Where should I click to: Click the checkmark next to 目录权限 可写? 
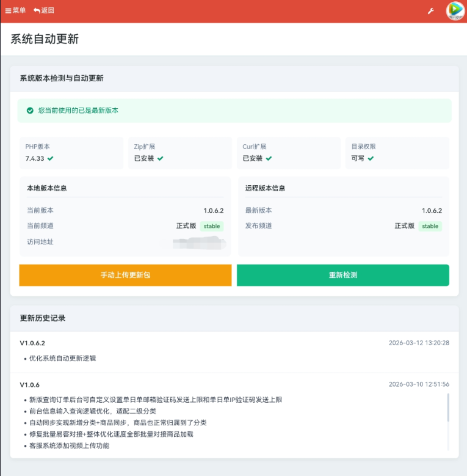(x=371, y=158)
